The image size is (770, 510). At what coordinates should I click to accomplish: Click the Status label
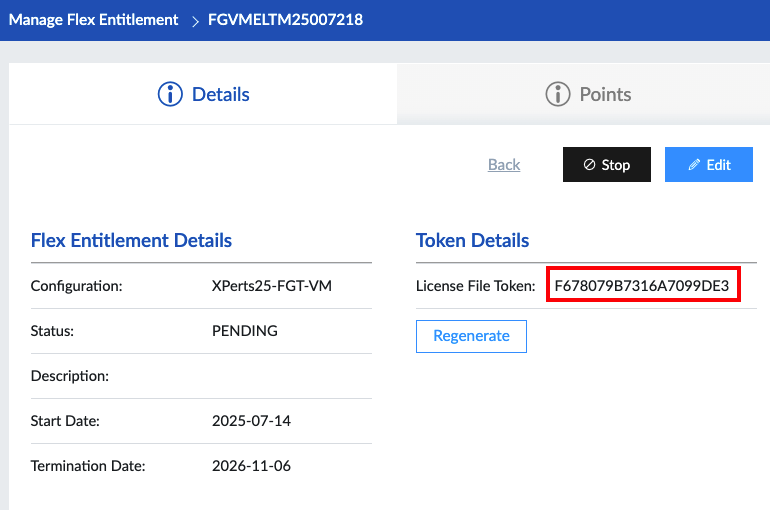click(x=52, y=331)
